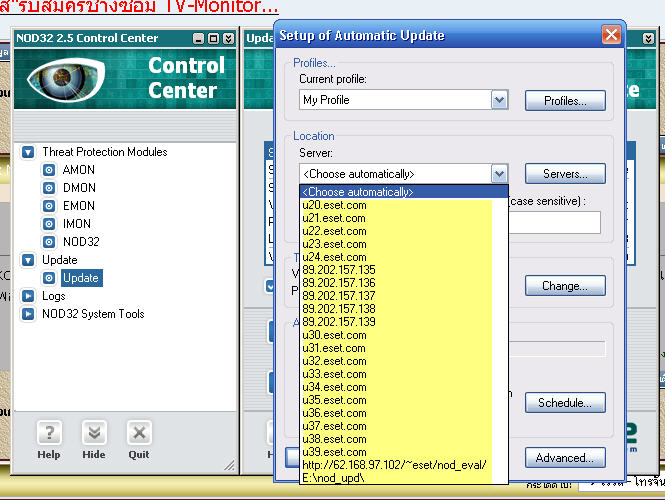Click the NOD32 scanner module icon

click(x=49, y=242)
